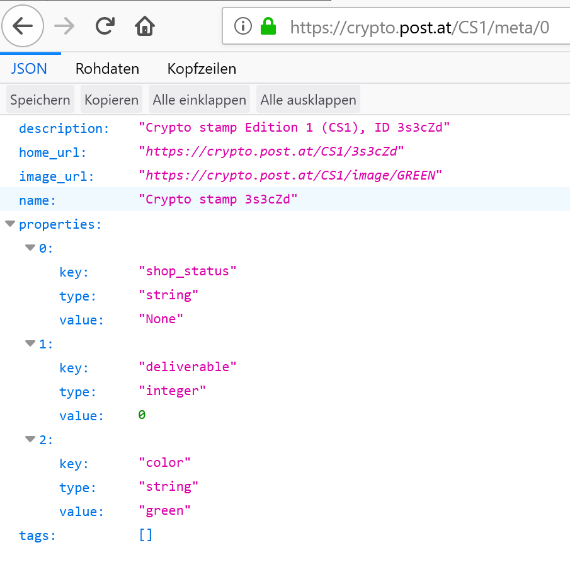Viewport: 570px width, 562px height.
Task: Show site information via the info icon
Action: (243, 26)
